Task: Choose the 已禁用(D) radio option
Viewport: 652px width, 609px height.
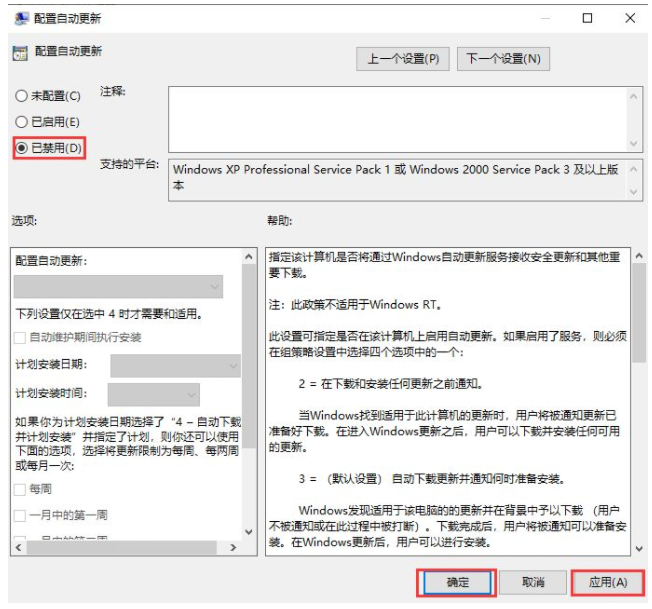Action: [x=21, y=148]
